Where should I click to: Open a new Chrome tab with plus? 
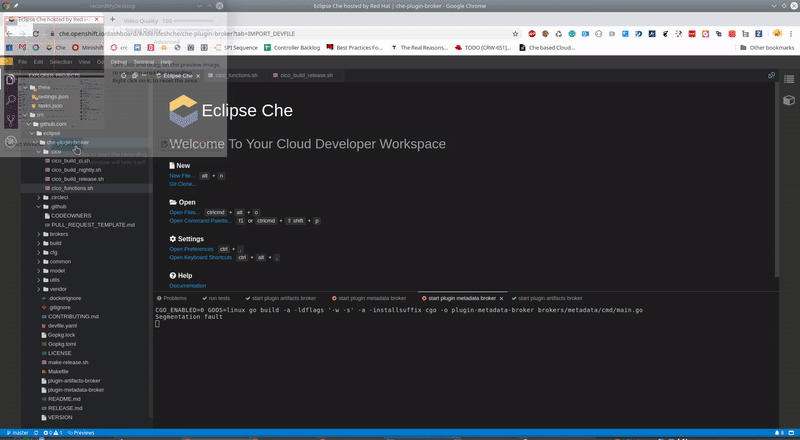pos(112,19)
